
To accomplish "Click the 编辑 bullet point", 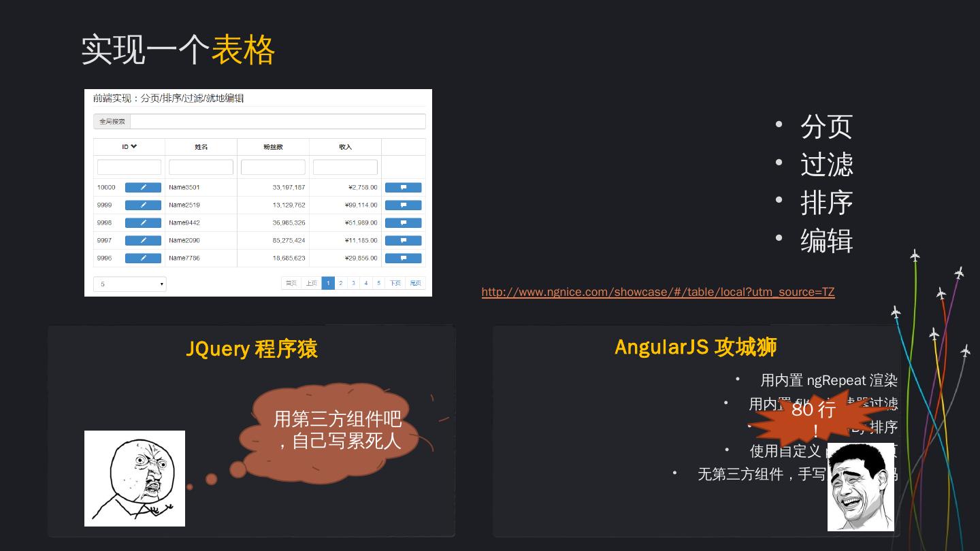I will tap(827, 241).
